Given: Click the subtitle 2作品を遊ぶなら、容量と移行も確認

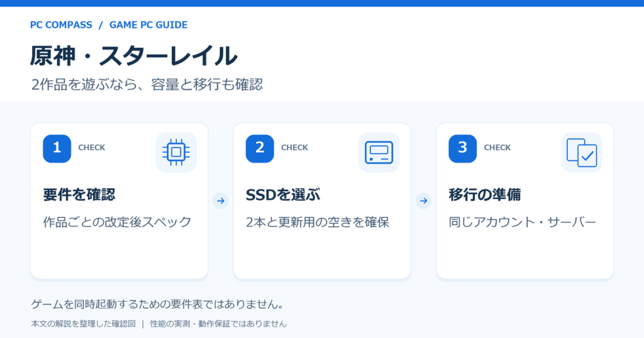Looking at the screenshot, I should [x=147, y=84].
